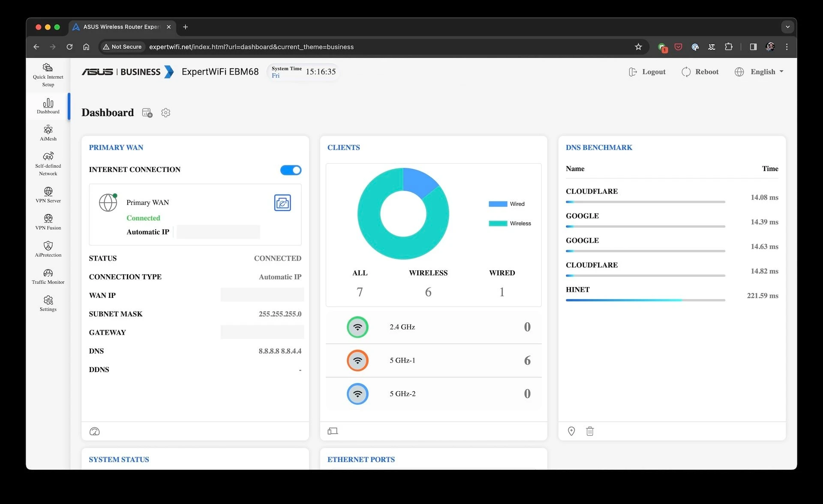Image resolution: width=823 pixels, height=504 pixels.
Task: Click the first CLOUDFLARE 14.08 ms entry
Action: tap(672, 196)
